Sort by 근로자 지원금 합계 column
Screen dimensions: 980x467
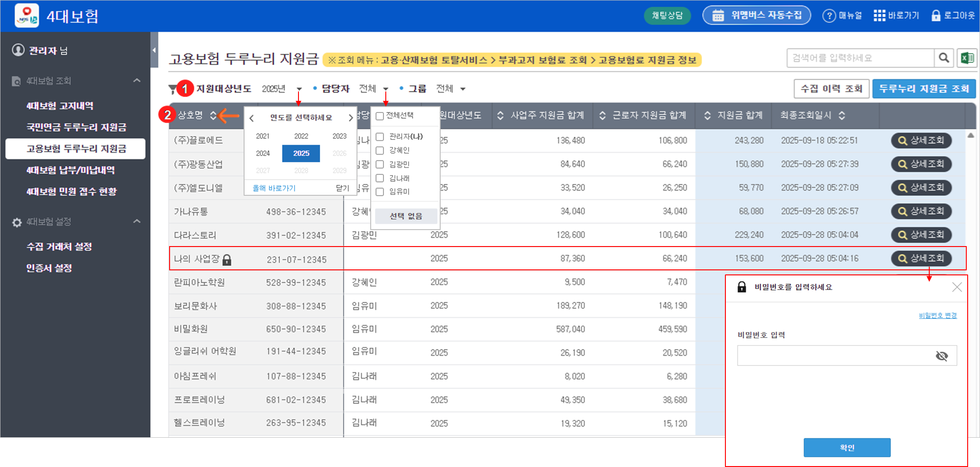tap(602, 115)
